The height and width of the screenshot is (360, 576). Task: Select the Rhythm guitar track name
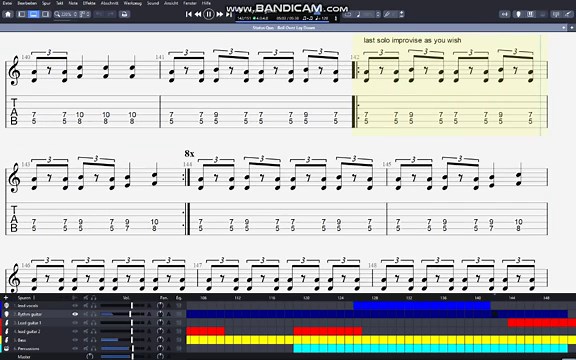click(30, 314)
